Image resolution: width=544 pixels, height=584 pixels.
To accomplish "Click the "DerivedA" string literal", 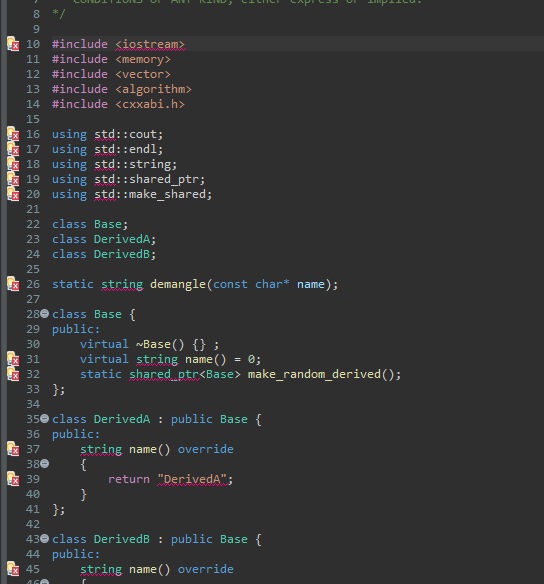I will pos(192,479).
